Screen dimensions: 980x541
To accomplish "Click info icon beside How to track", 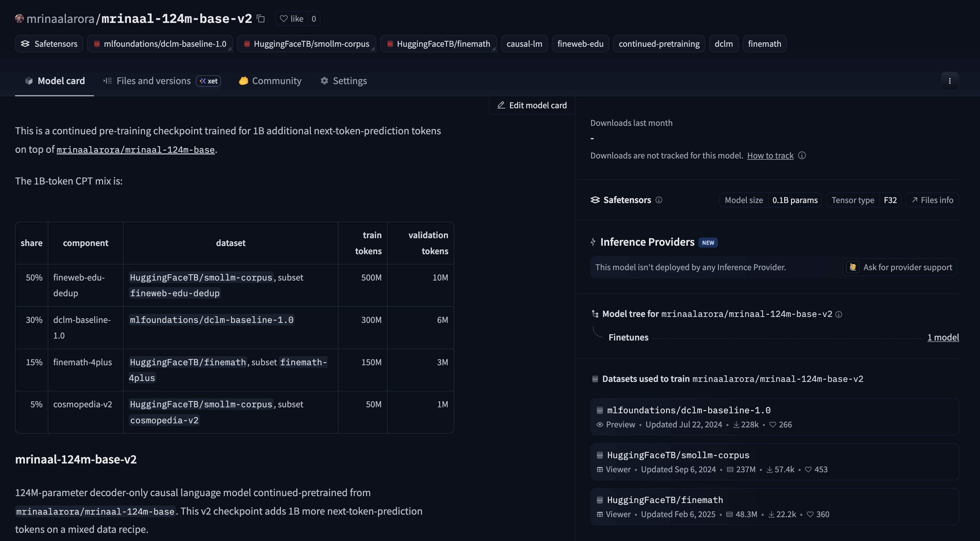I will tap(802, 155).
